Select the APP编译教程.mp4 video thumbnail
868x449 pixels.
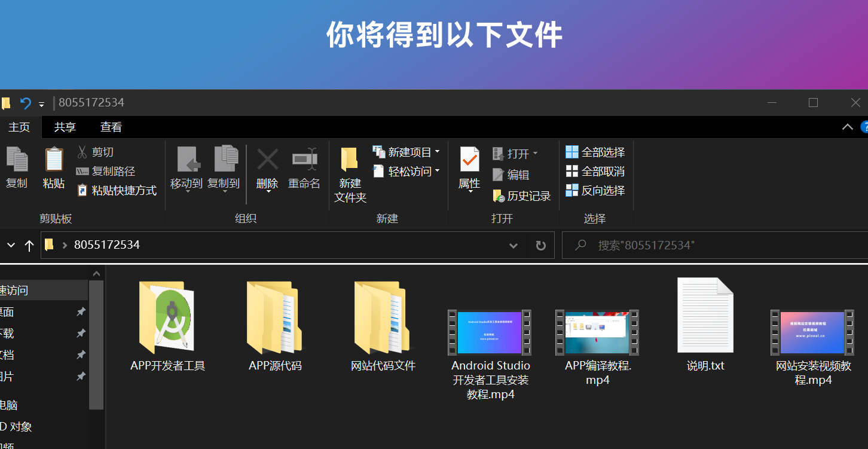[597, 332]
